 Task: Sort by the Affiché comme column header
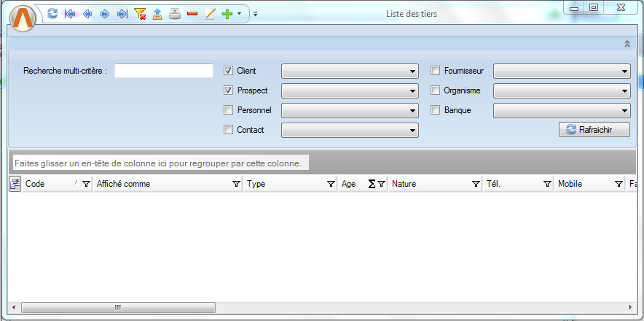[x=160, y=184]
